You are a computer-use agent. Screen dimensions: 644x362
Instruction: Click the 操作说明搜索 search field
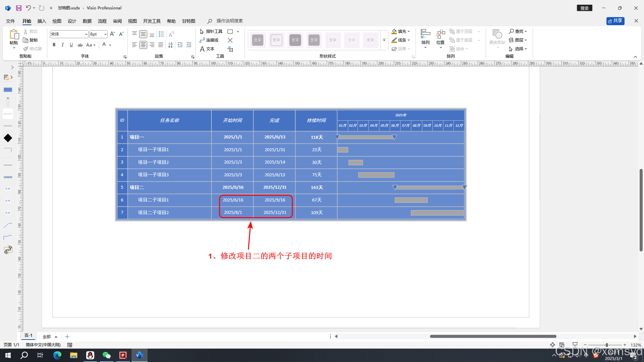[x=229, y=21]
